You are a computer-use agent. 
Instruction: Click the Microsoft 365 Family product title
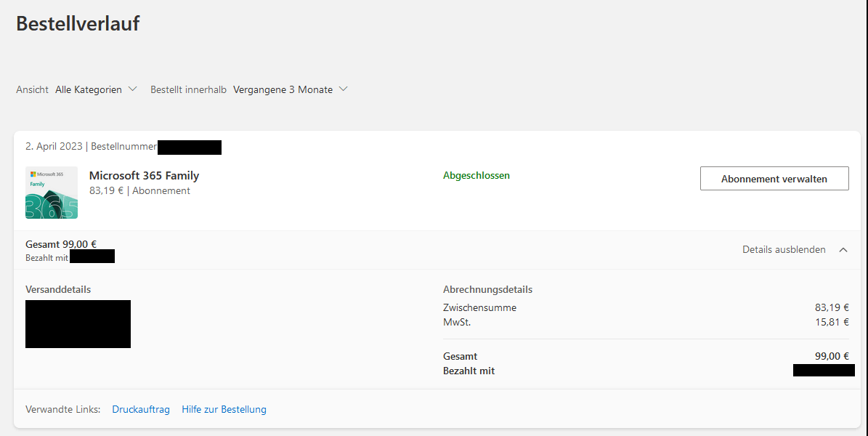coord(144,176)
